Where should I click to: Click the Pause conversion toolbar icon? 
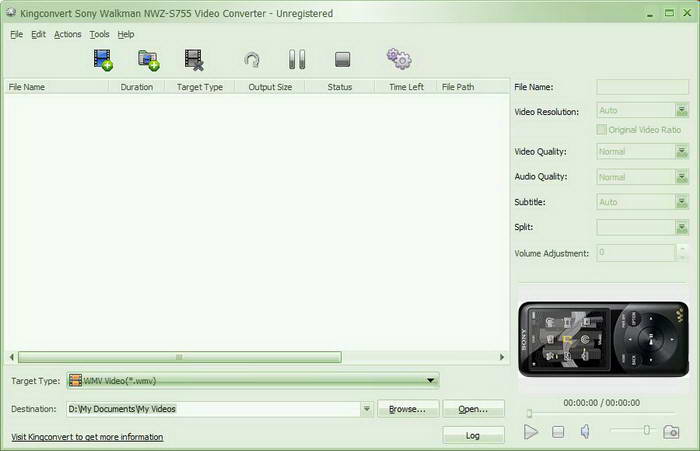pos(297,59)
